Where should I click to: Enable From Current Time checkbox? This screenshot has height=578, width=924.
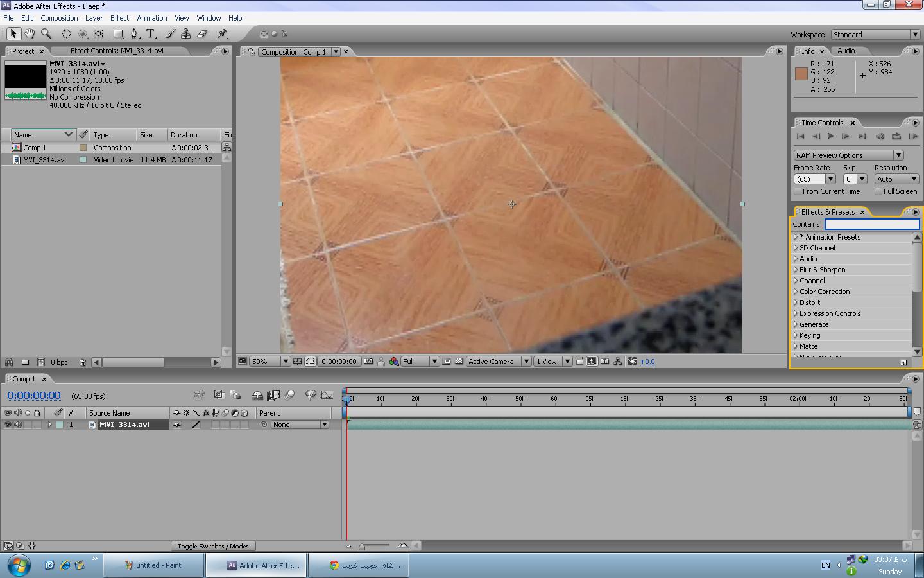(798, 191)
